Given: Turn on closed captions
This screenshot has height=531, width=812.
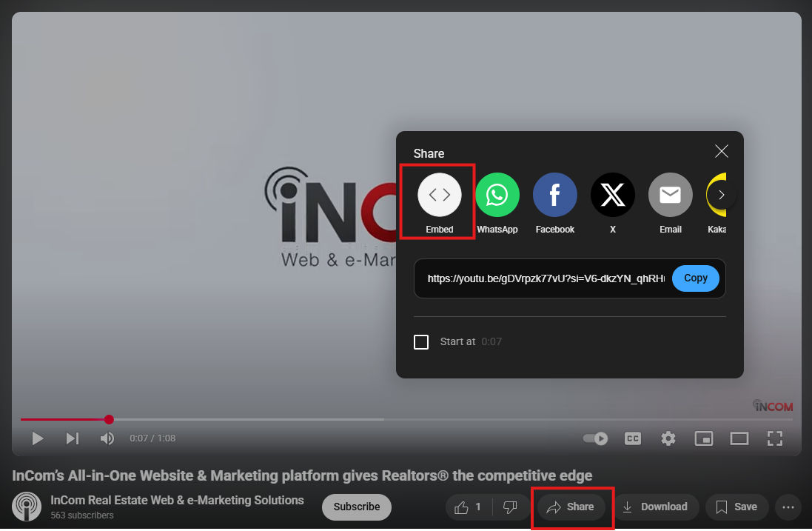Looking at the screenshot, I should coord(633,438).
